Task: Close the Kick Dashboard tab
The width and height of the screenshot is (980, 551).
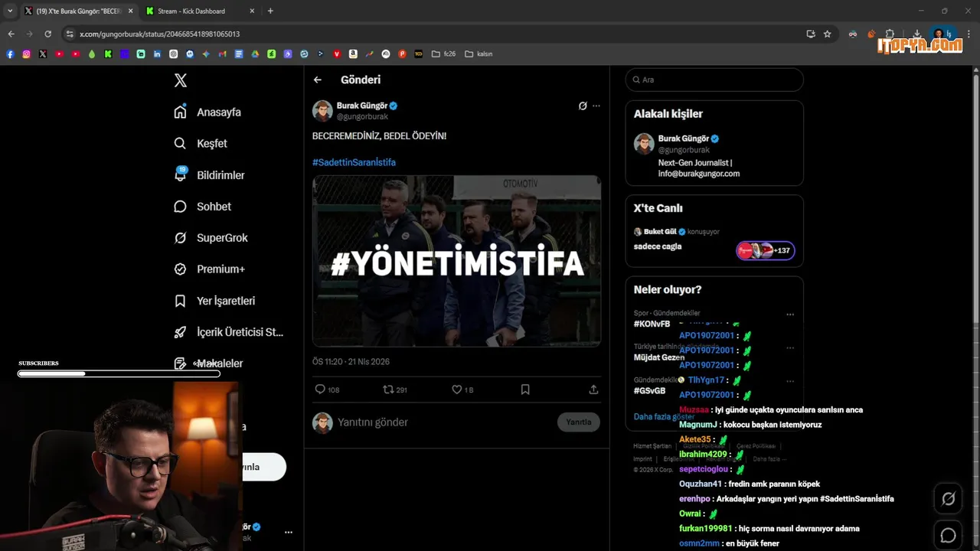Action: coord(253,11)
